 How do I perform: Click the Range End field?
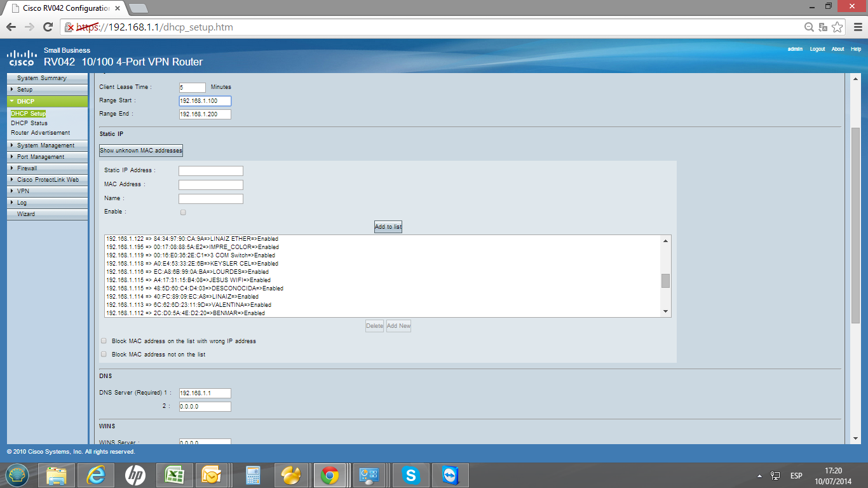(205, 114)
